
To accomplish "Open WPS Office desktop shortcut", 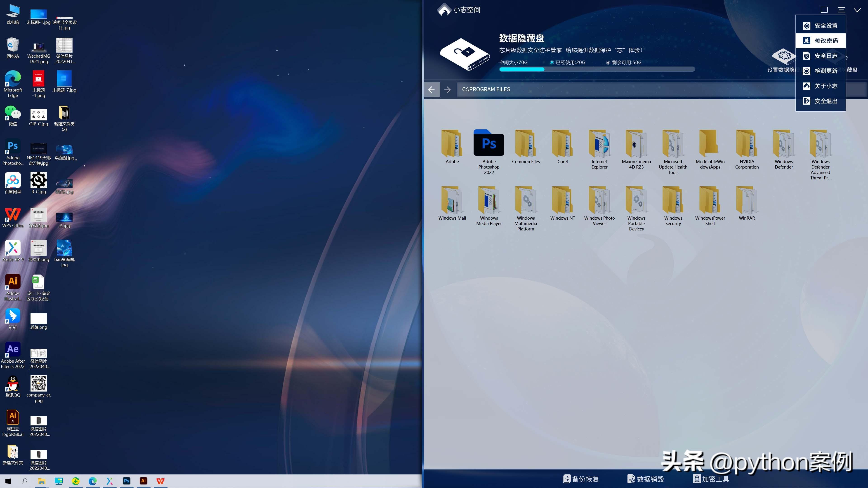I will tap(13, 217).
